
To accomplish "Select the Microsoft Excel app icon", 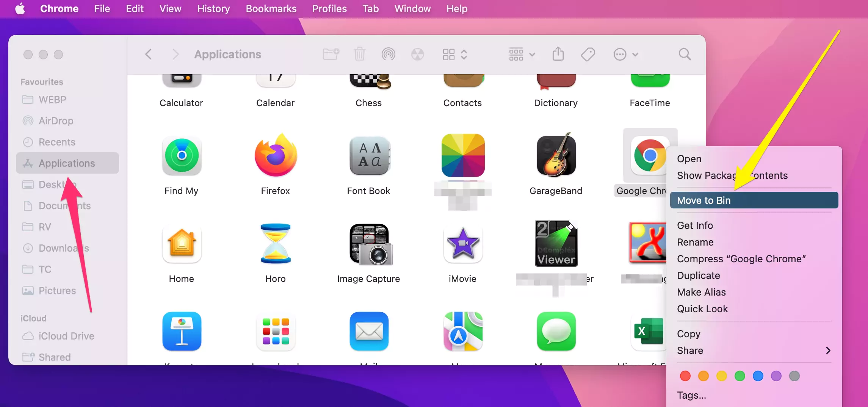I will click(648, 332).
